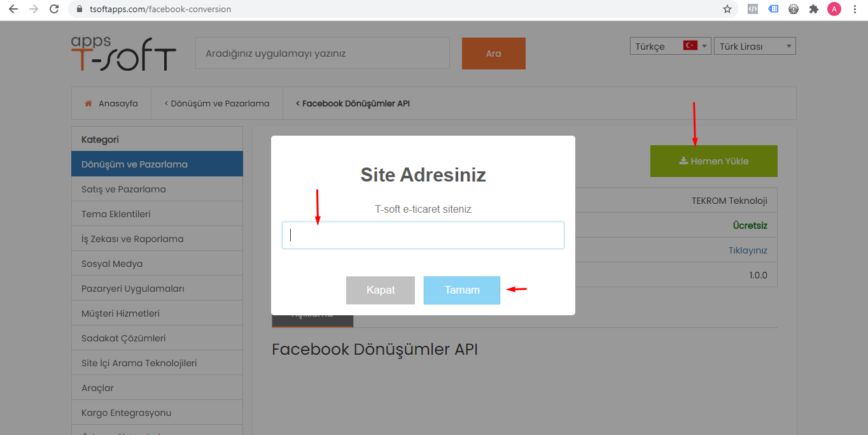Select Dönüşüm ve Pazarlama category

157,164
